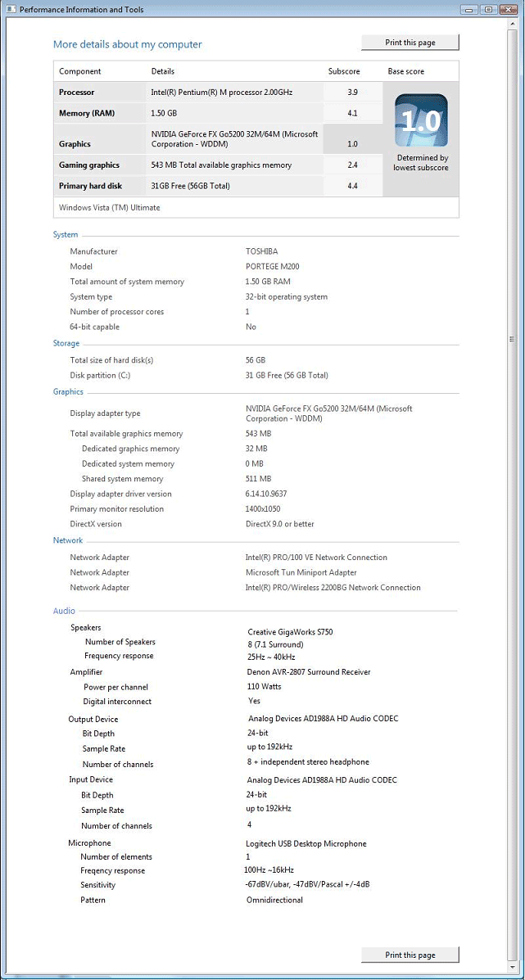Click the Graphics subscore value 1.0
Image resolution: width=525 pixels, height=980 pixels.
(x=352, y=144)
